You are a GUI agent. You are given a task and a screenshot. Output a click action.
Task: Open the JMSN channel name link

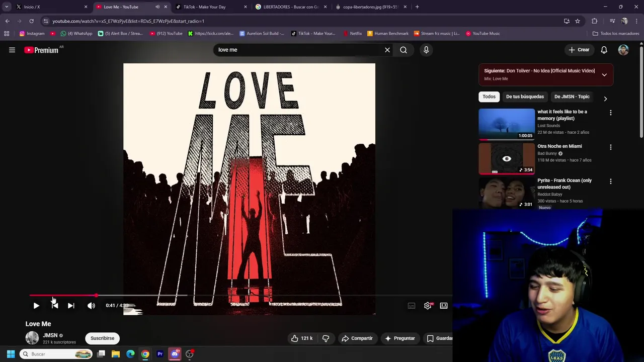[50, 335]
